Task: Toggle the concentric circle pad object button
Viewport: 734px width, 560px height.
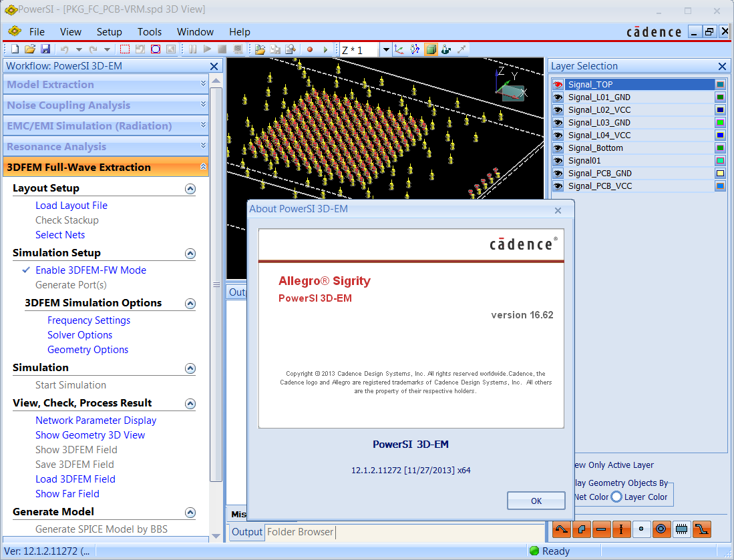Action: (x=661, y=529)
